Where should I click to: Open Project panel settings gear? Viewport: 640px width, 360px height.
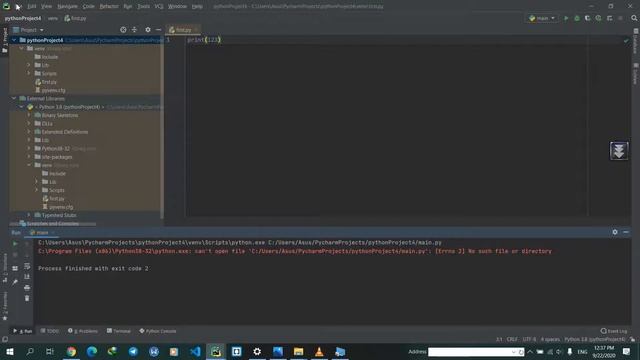tap(148, 30)
